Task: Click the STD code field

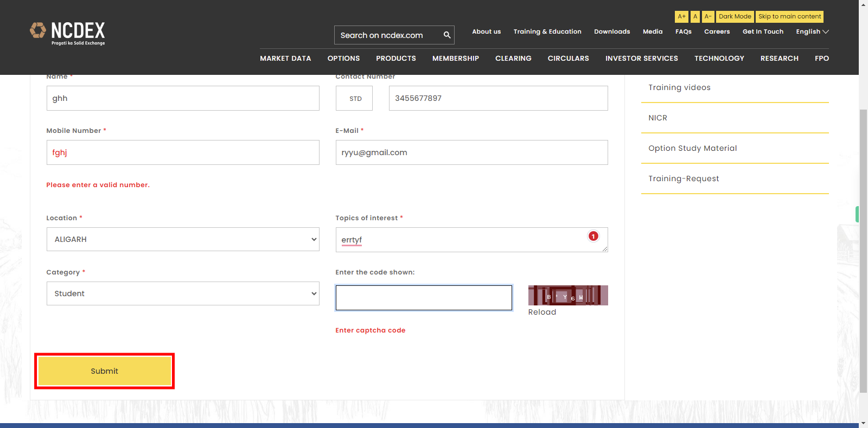Action: 354,98
